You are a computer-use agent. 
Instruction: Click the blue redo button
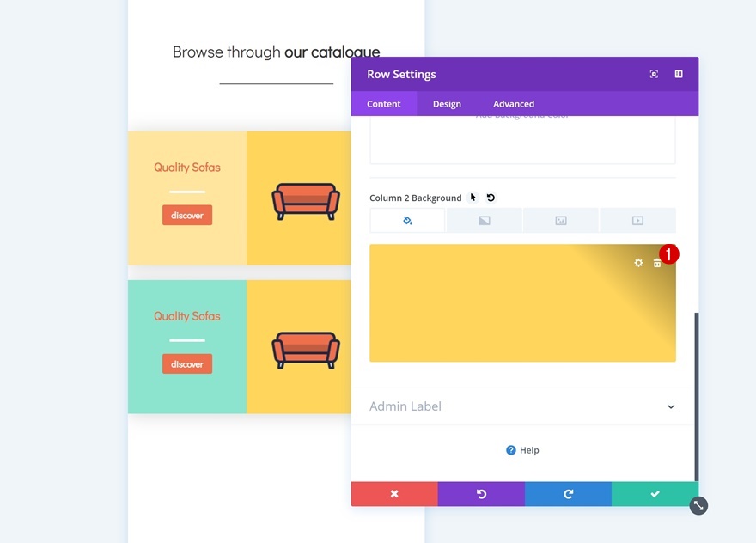click(568, 494)
